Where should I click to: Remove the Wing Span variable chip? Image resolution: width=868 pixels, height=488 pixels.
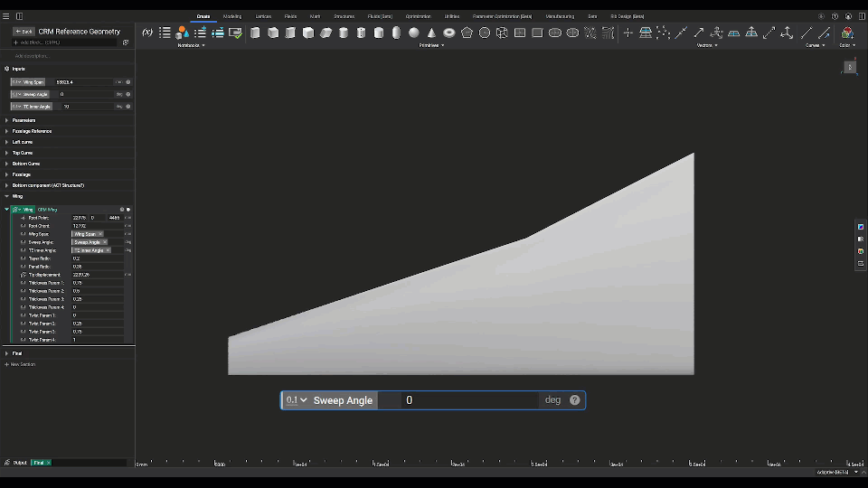(100, 234)
